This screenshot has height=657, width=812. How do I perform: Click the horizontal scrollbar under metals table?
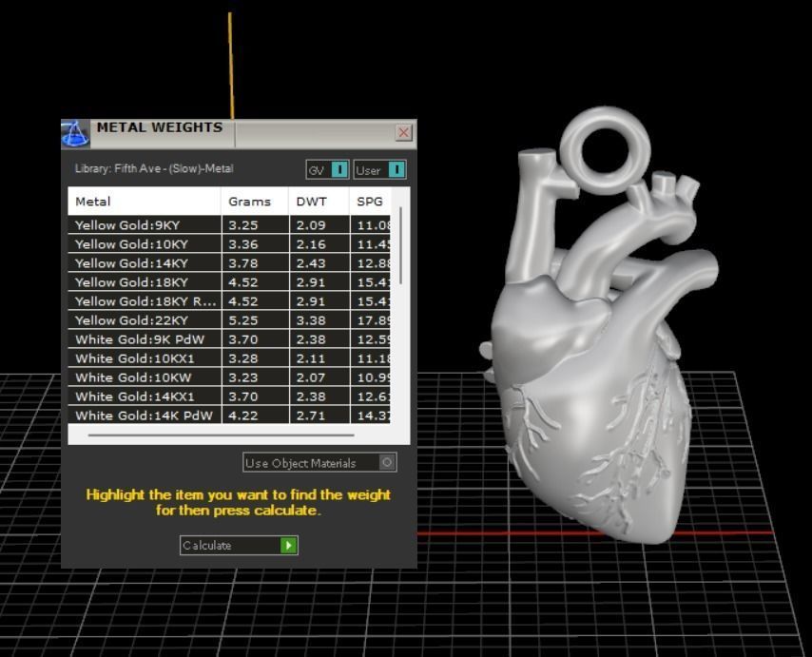click(222, 435)
